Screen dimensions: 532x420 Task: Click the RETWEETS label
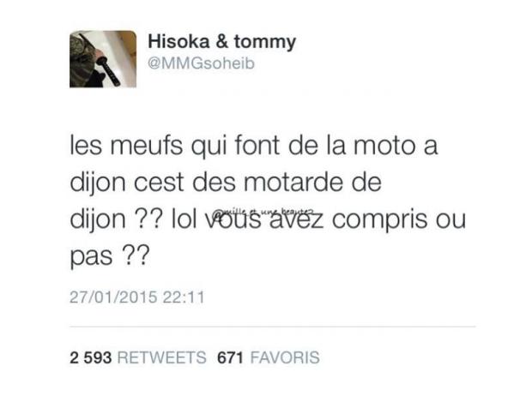[x=161, y=357]
